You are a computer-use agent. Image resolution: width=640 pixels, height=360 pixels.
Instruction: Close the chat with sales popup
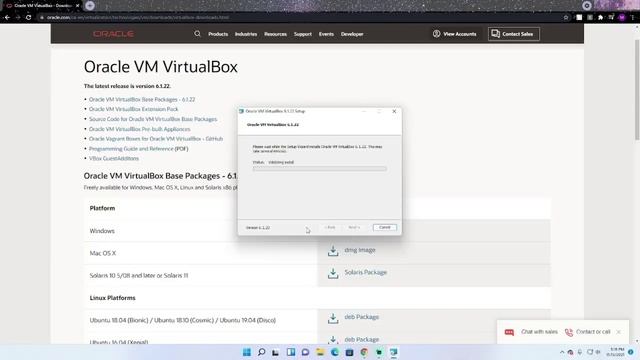[x=619, y=332]
